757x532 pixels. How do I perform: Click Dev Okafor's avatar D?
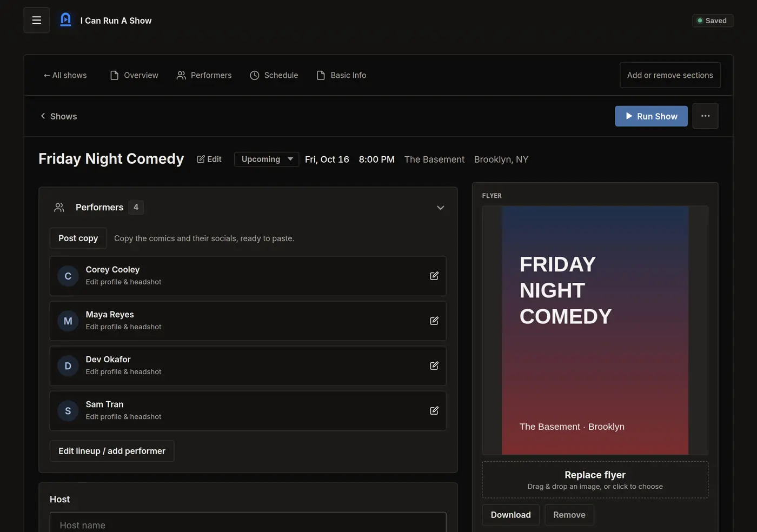coord(68,366)
